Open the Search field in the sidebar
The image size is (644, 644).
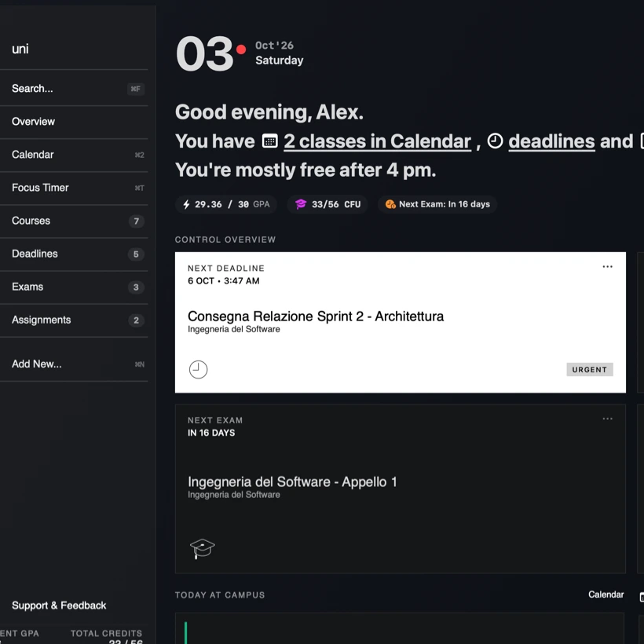coord(74,88)
